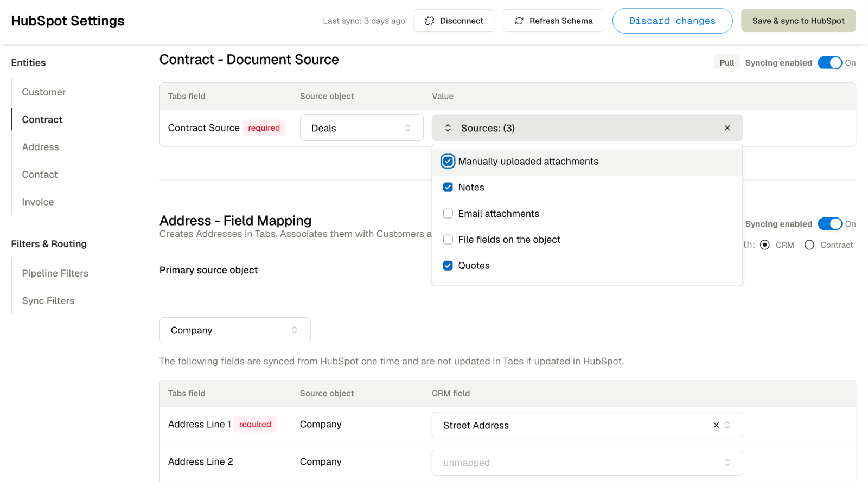Click the Last sync: 3 days ago text

pyautogui.click(x=364, y=21)
